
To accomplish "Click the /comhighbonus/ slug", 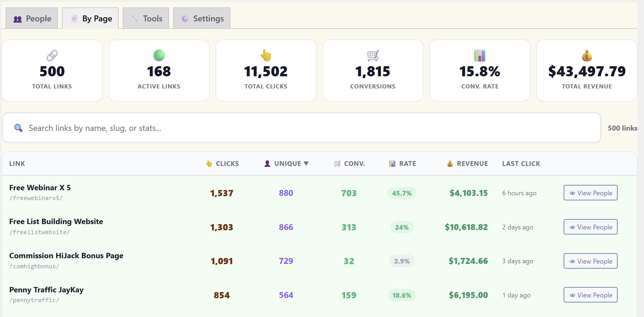I will coord(34,266).
